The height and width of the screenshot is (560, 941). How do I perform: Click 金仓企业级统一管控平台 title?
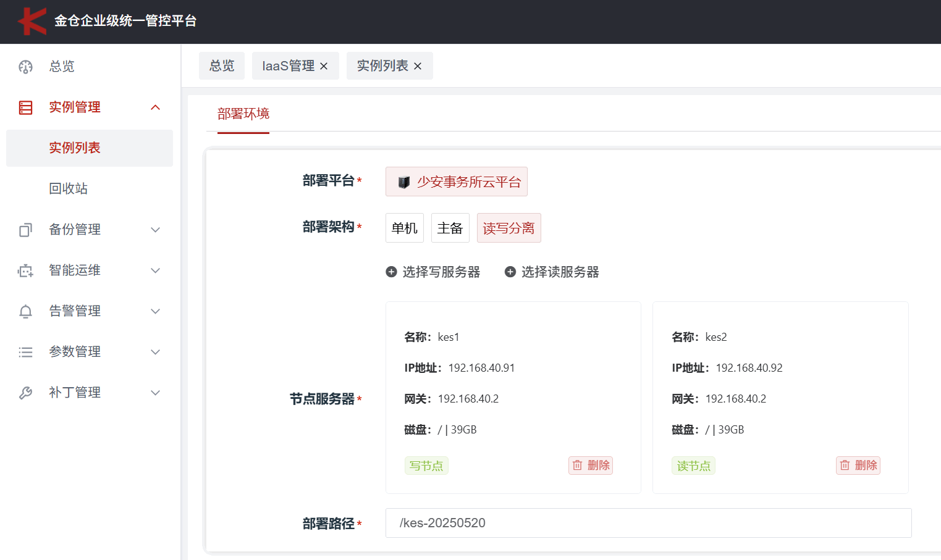[x=125, y=21]
